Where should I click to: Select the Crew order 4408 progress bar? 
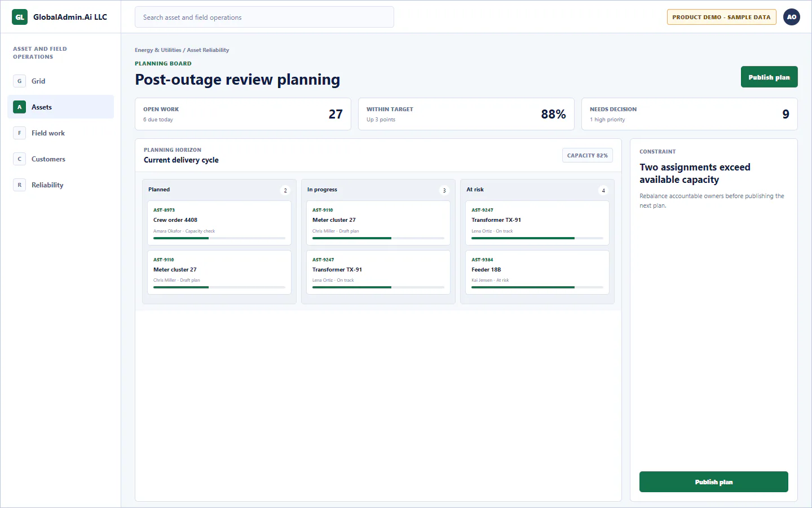tap(219, 238)
